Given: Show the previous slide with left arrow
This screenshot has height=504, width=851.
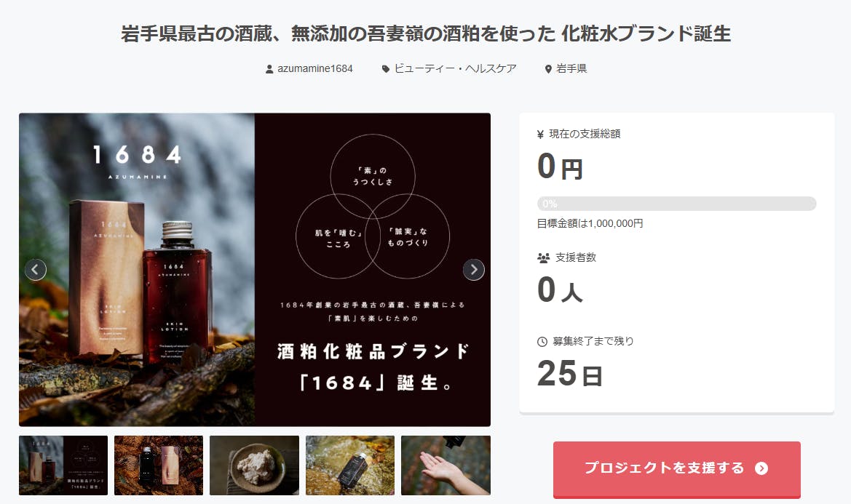Looking at the screenshot, I should click(35, 269).
